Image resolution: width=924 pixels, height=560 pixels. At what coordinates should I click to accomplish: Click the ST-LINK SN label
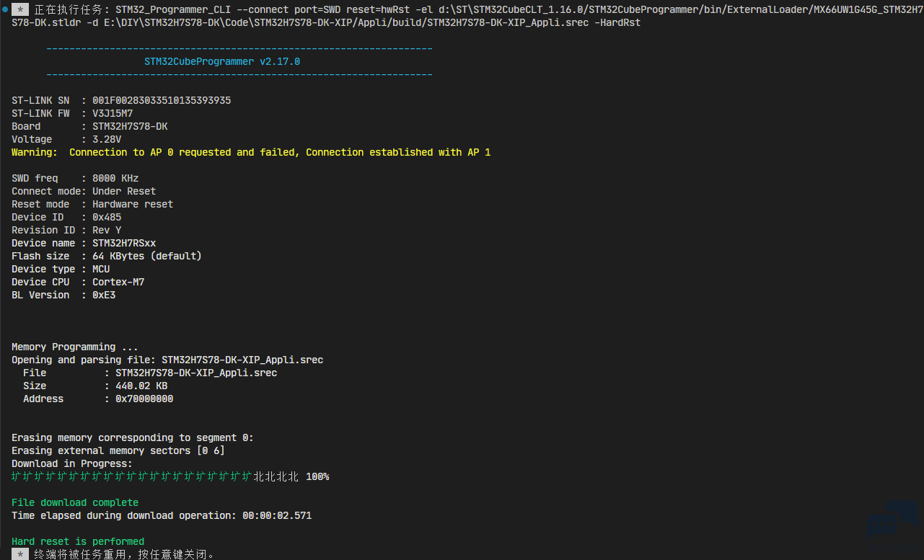click(x=40, y=100)
